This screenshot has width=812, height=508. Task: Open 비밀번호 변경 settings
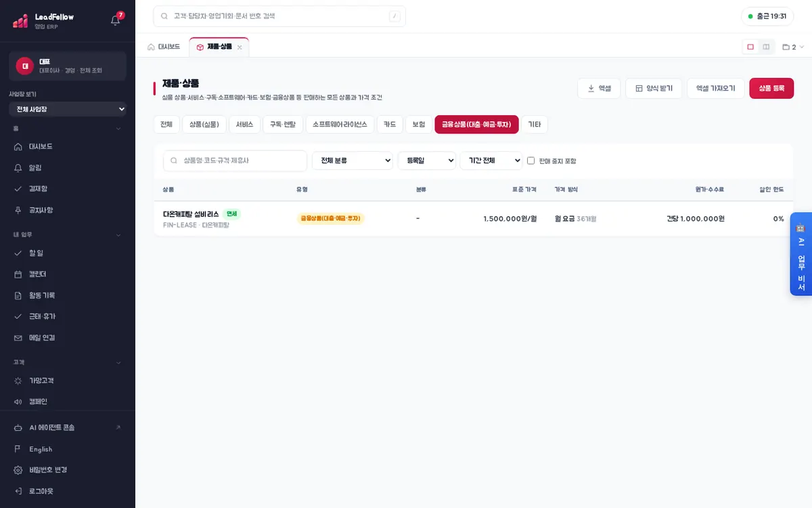(x=68, y=469)
